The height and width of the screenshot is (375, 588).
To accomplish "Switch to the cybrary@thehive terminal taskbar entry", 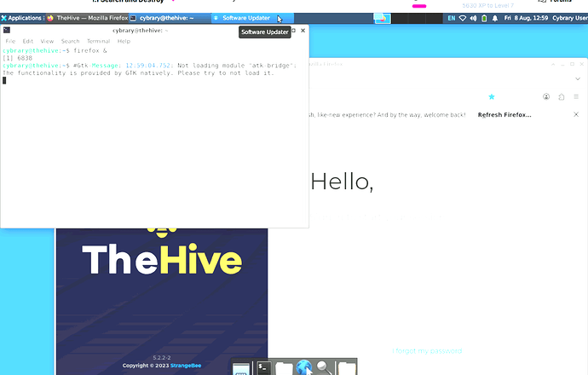I will click(170, 18).
